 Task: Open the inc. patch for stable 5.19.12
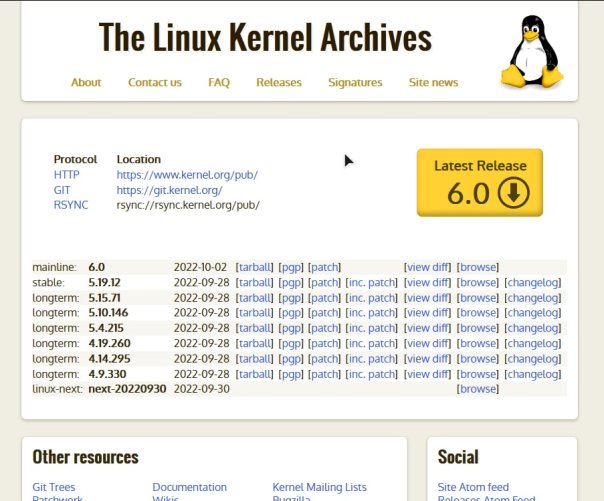pyautogui.click(x=372, y=283)
